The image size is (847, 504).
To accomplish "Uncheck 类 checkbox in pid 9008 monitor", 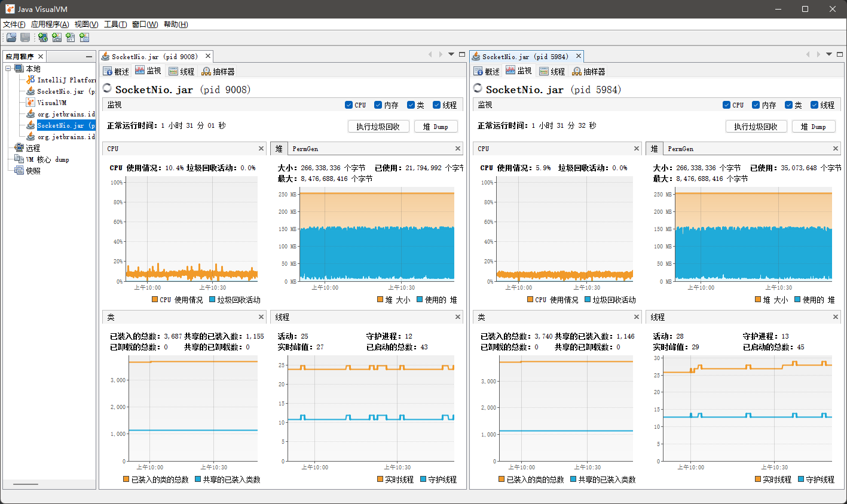I will (411, 105).
